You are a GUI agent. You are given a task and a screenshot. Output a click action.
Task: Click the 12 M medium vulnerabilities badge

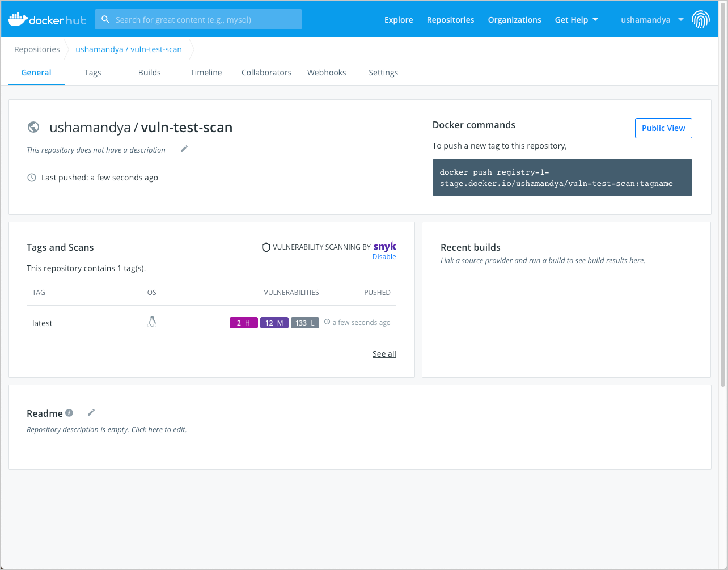[274, 323]
